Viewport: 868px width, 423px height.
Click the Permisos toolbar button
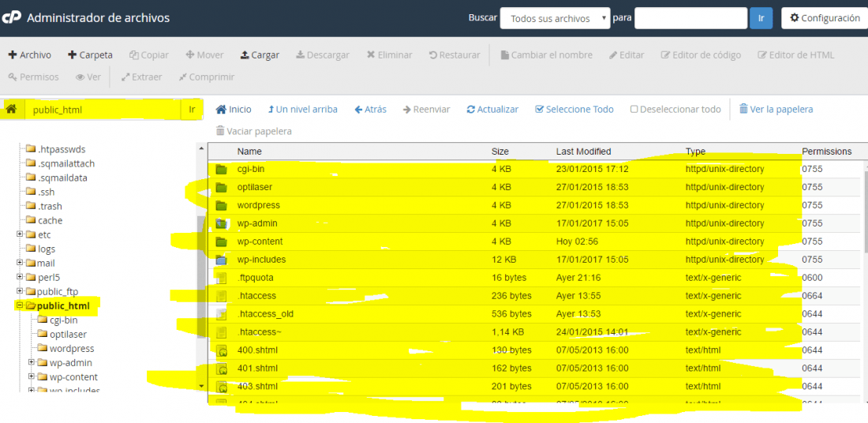33,77
